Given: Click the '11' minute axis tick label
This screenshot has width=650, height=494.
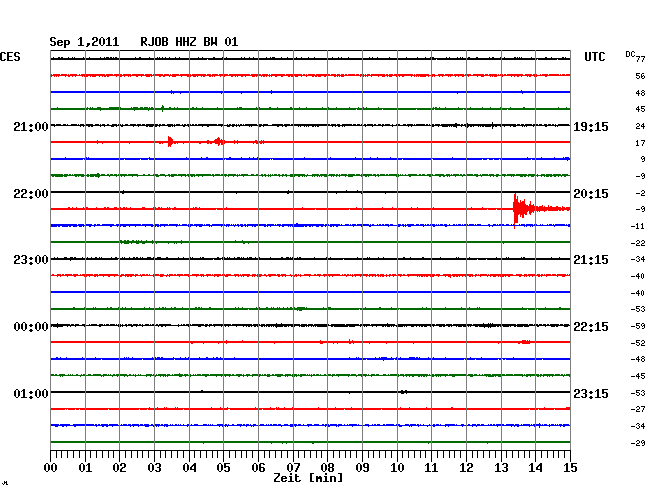Looking at the screenshot, I should pyautogui.click(x=431, y=468).
